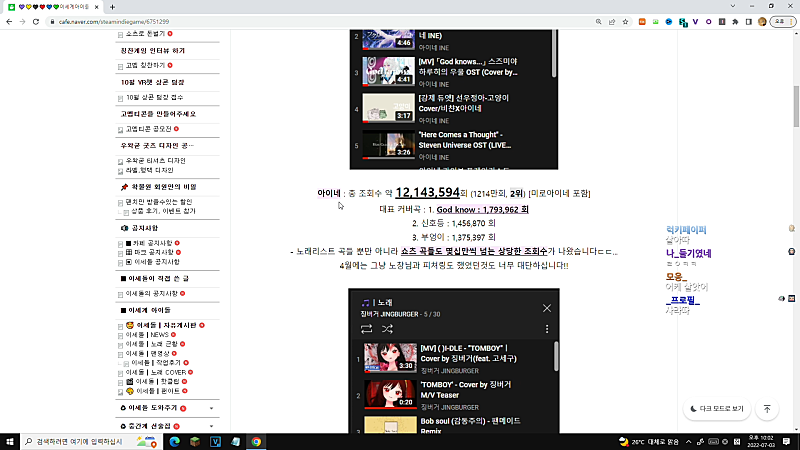The width and height of the screenshot is (800, 450).
Task: Open the taskbar clock and date
Action: click(x=760, y=442)
